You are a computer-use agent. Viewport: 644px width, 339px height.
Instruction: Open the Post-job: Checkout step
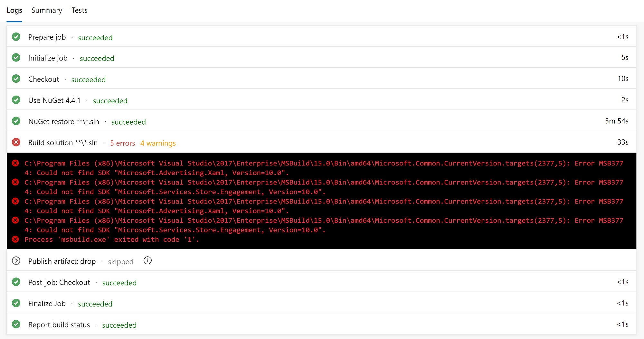pos(321,282)
